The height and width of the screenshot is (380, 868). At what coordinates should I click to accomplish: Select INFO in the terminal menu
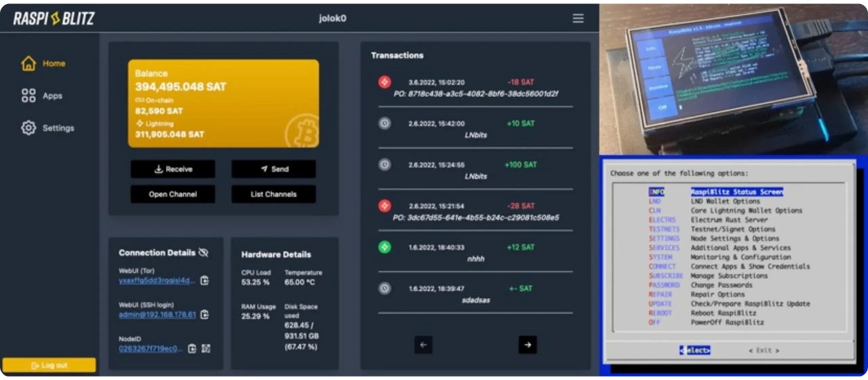715,192
